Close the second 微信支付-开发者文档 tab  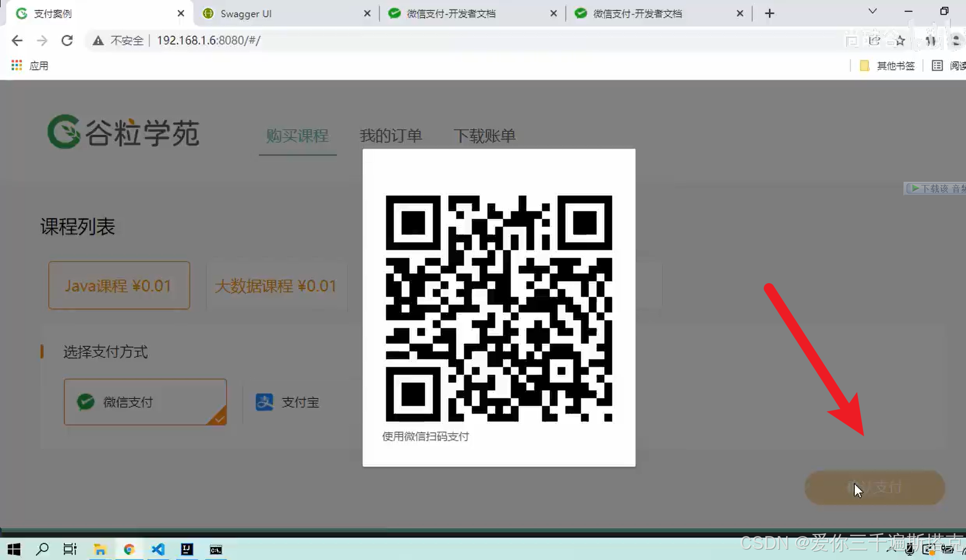pos(740,14)
